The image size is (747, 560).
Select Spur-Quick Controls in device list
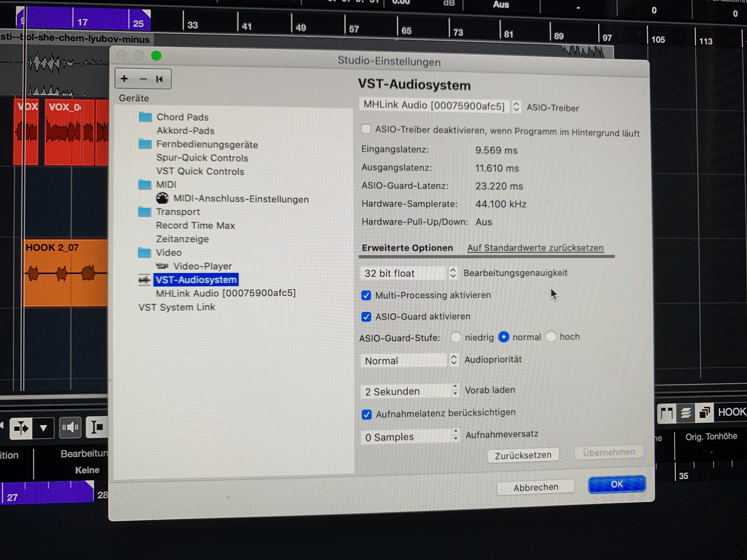click(202, 158)
